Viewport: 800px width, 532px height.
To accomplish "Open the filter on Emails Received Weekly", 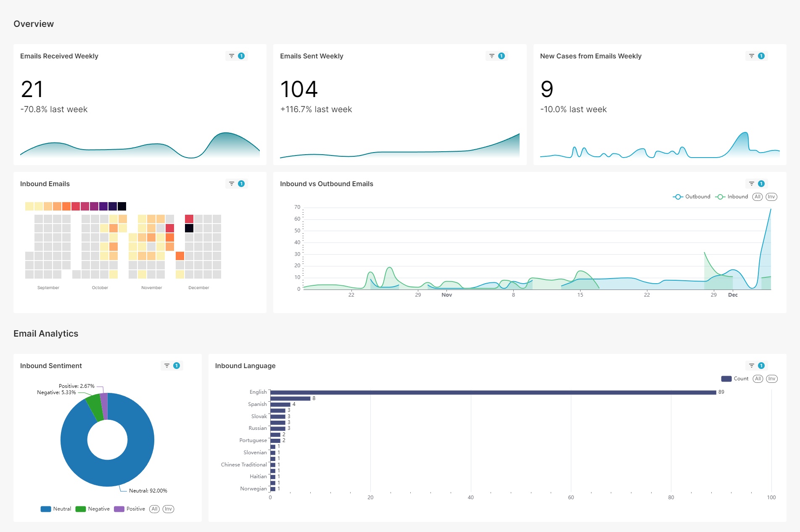I will pyautogui.click(x=231, y=55).
